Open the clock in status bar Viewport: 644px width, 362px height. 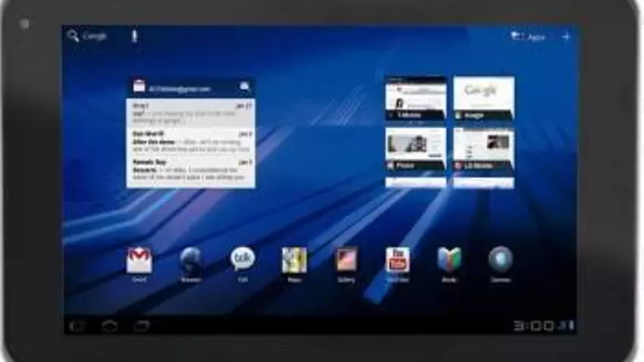(x=533, y=326)
